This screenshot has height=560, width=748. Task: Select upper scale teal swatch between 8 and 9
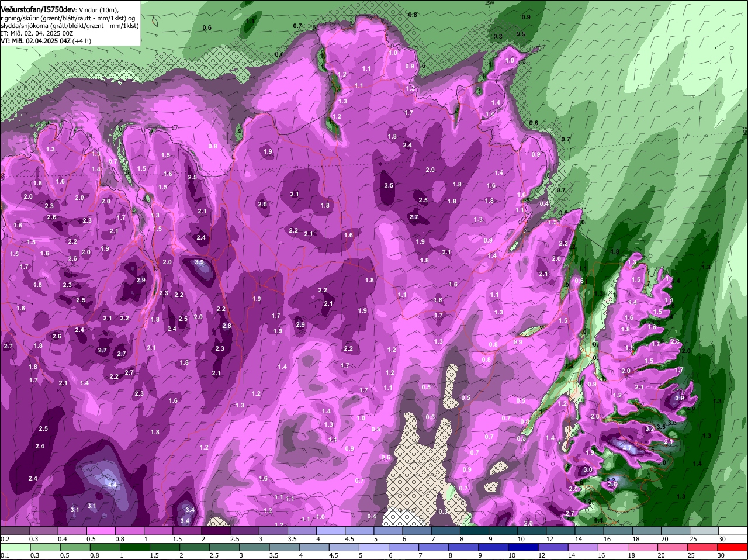pyautogui.click(x=474, y=531)
